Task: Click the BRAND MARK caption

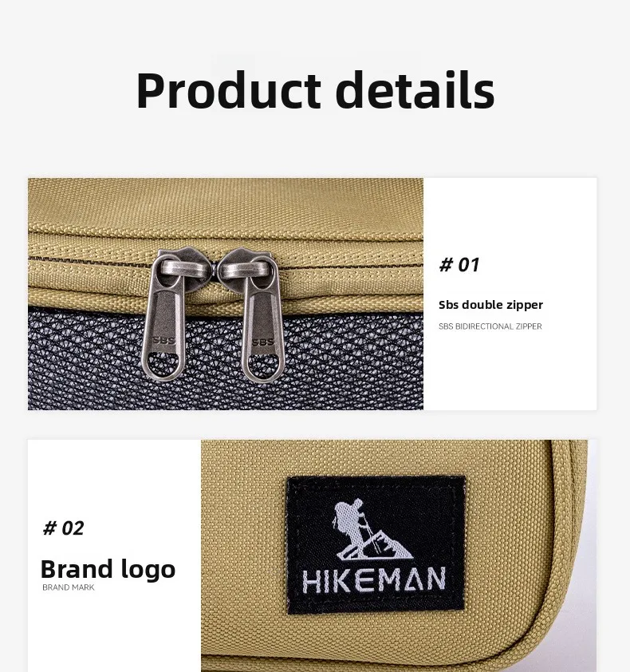Action: pos(69,587)
